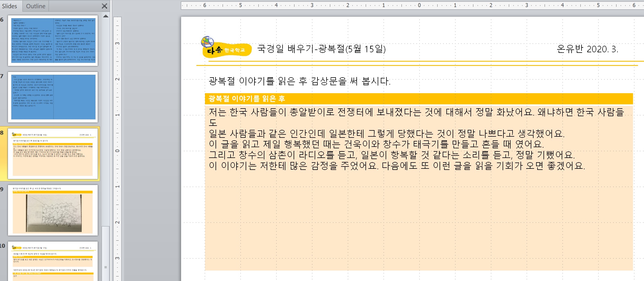
Task: Click the essay line starting 그리고 창수의 삼촌이
Action: point(392,155)
